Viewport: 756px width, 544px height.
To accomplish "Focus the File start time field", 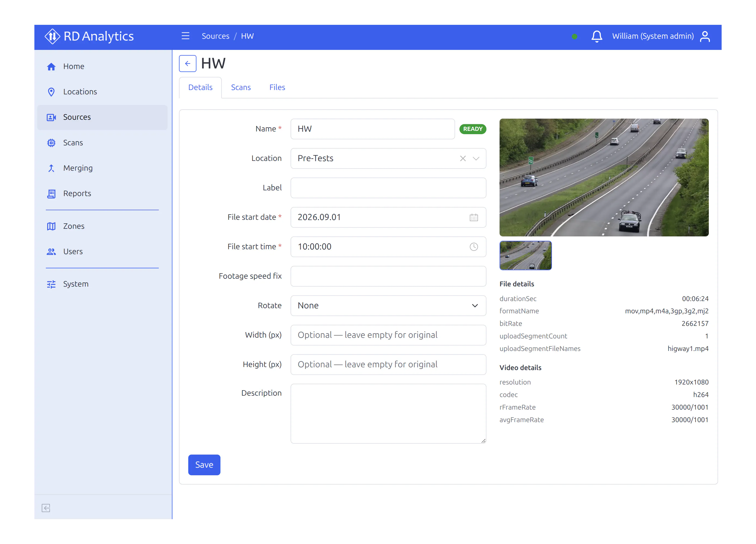I will pyautogui.click(x=388, y=247).
